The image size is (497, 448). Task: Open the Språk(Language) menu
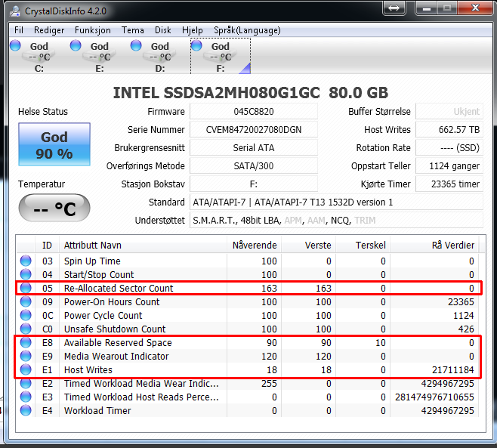tap(247, 30)
